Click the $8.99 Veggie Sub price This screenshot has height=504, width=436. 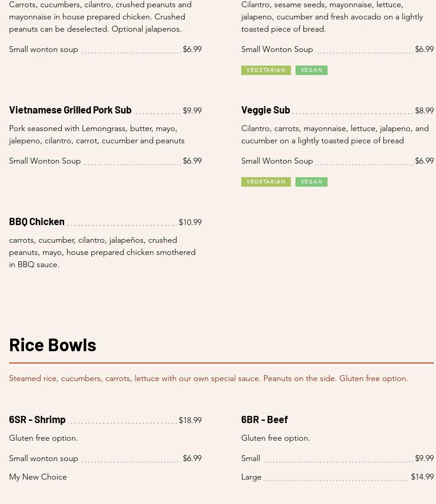[424, 111]
